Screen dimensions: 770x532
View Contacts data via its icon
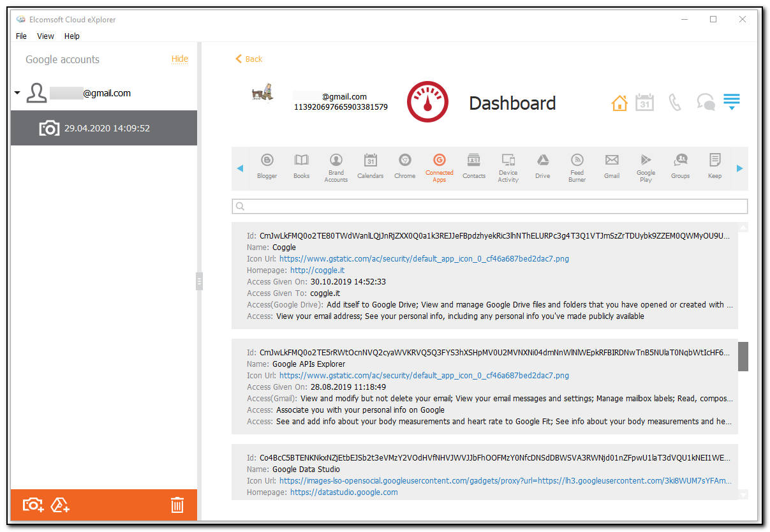473,166
